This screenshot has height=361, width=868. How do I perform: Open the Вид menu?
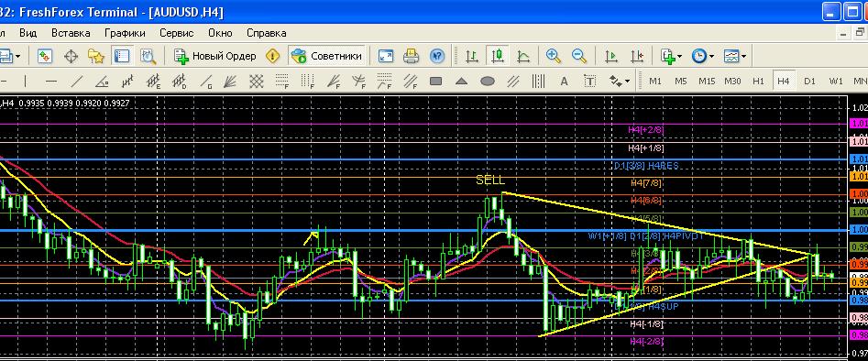28,33
